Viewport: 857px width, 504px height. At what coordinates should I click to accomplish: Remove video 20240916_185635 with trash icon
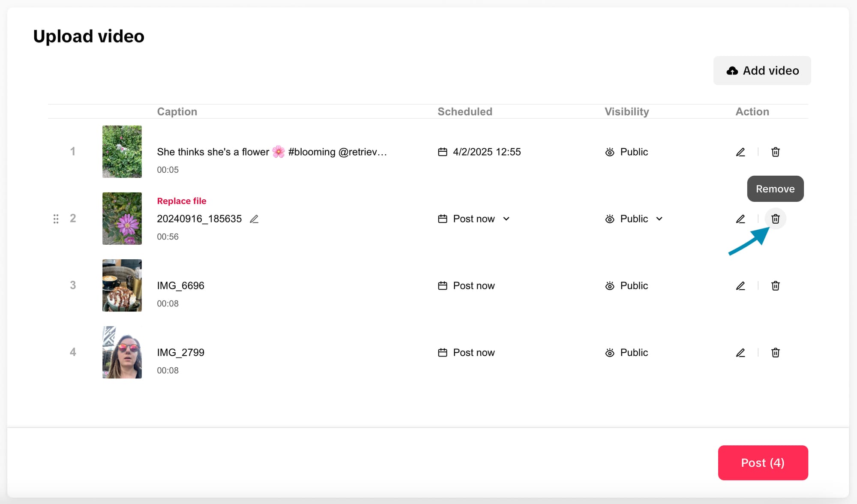(x=775, y=219)
